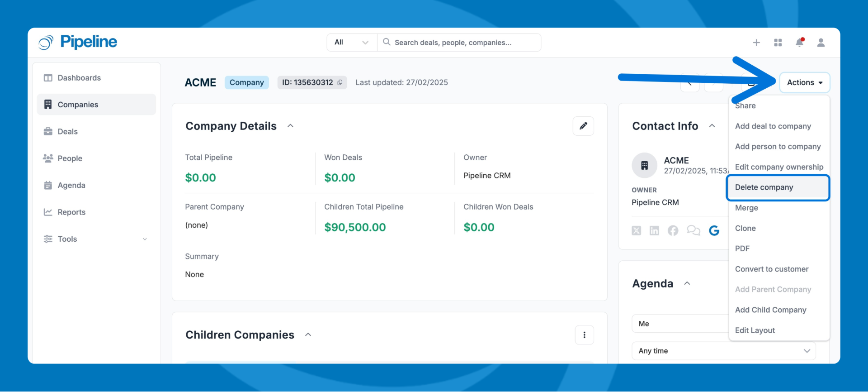
Task: Open People in sidebar
Action: [96, 158]
